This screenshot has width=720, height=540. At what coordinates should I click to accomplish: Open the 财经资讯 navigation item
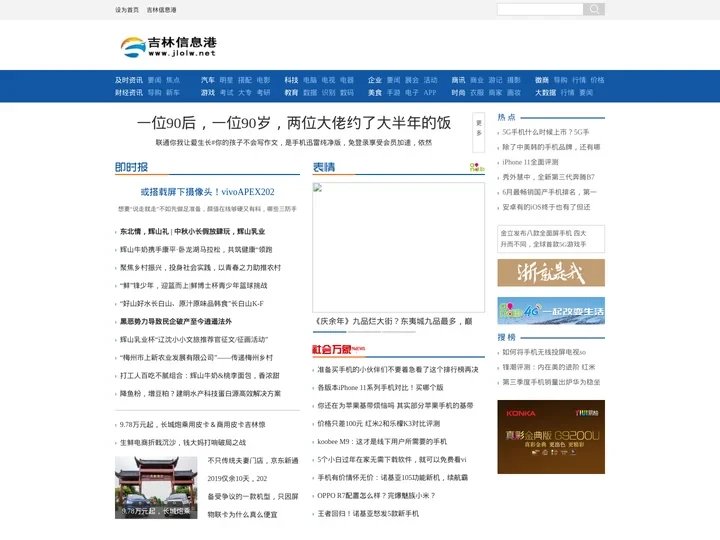pyautogui.click(x=129, y=92)
